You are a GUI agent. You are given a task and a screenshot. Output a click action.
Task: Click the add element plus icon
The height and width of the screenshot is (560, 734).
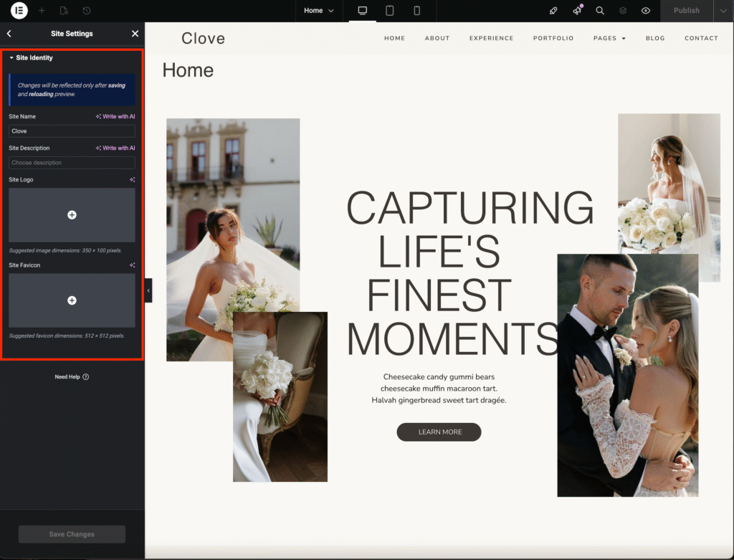click(42, 11)
